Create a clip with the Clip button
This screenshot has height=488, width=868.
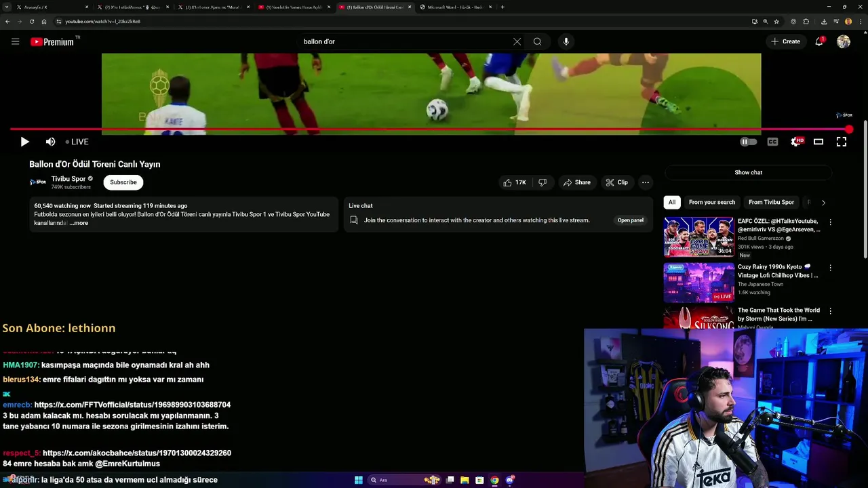pyautogui.click(x=617, y=182)
